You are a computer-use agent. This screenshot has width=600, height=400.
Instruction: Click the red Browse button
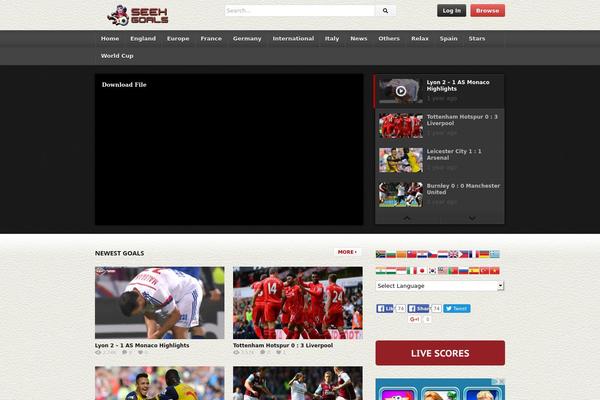coord(488,11)
